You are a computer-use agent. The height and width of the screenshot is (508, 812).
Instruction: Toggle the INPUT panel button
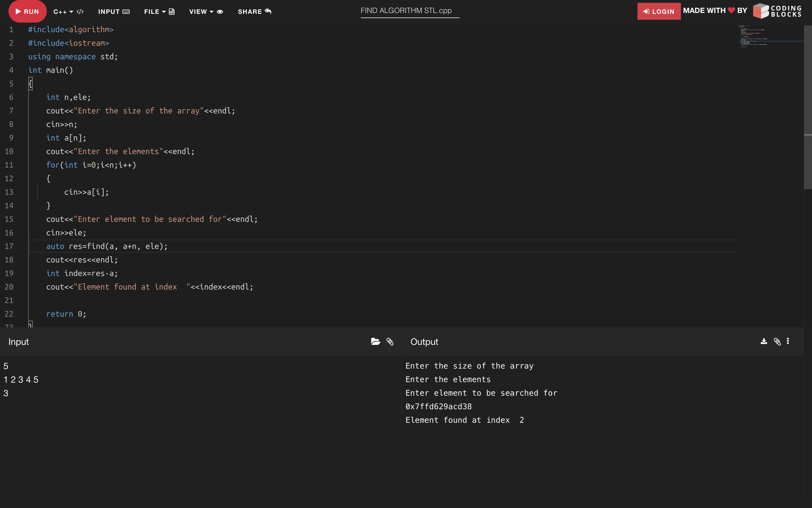click(x=114, y=11)
